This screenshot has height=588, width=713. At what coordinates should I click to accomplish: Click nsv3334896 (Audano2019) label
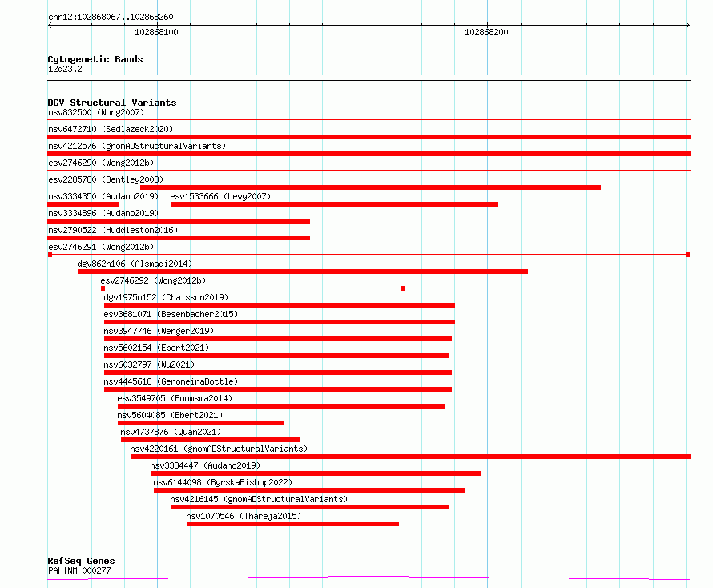click(103, 213)
